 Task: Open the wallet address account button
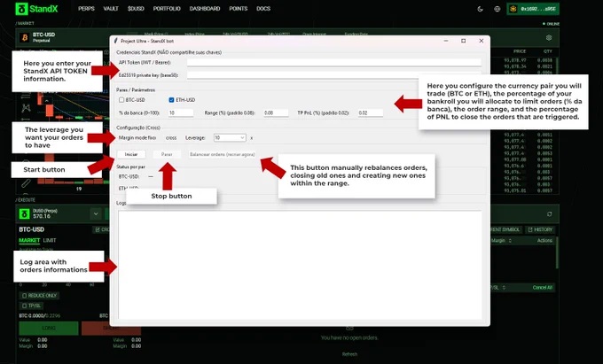533,9
